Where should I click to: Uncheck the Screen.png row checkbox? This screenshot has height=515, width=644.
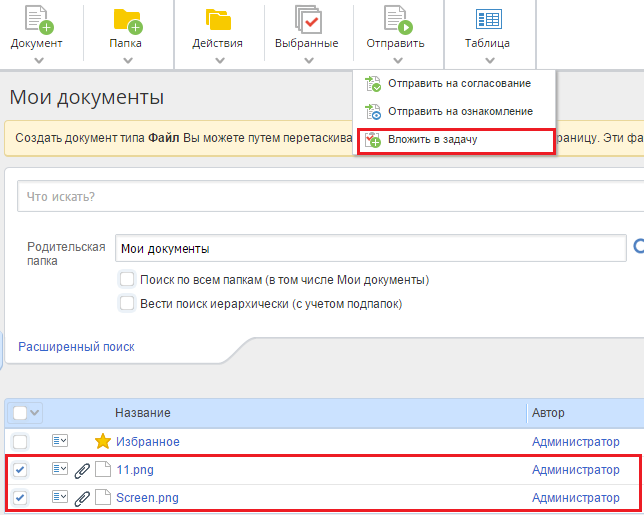click(21, 498)
